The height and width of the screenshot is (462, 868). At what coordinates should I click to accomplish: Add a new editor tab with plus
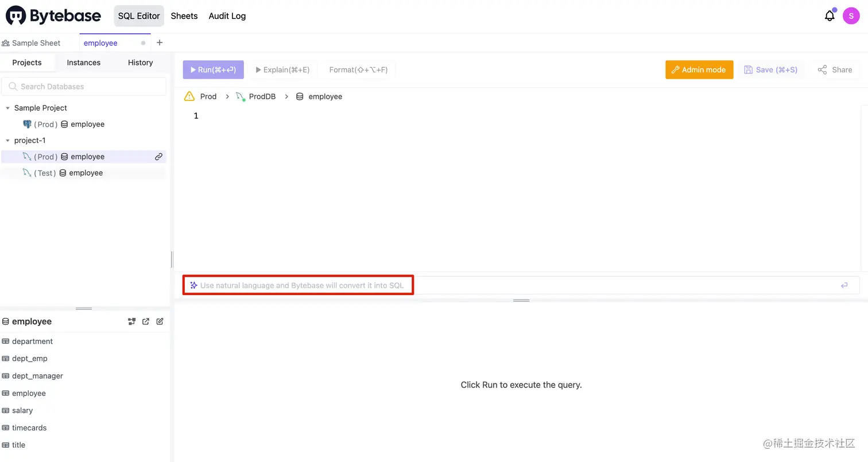coord(160,42)
